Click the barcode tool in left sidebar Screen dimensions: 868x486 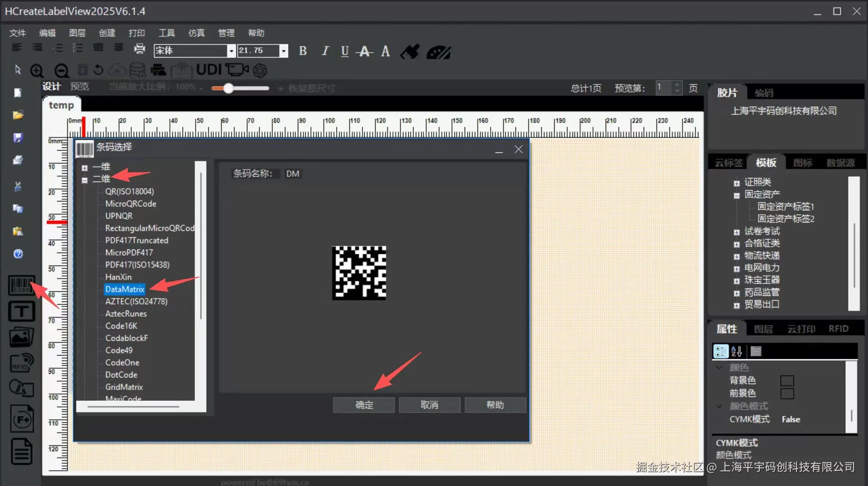(x=21, y=285)
